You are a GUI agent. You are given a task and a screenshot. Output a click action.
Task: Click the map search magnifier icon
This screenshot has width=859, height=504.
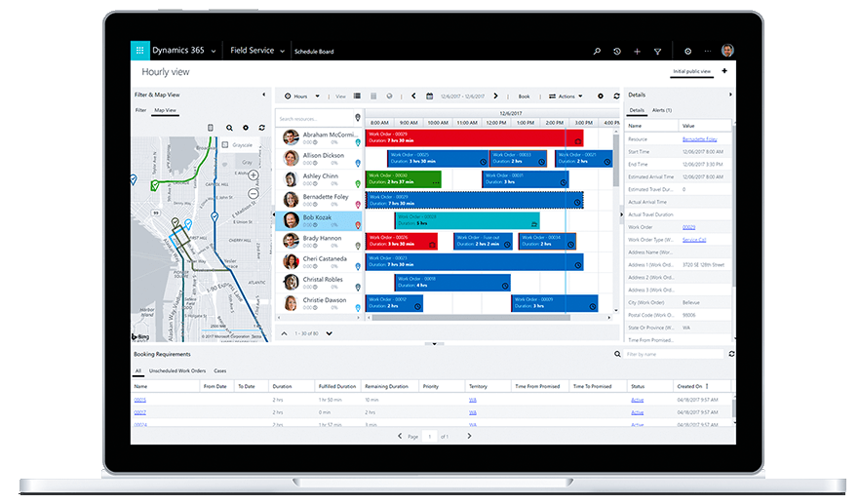(230, 128)
